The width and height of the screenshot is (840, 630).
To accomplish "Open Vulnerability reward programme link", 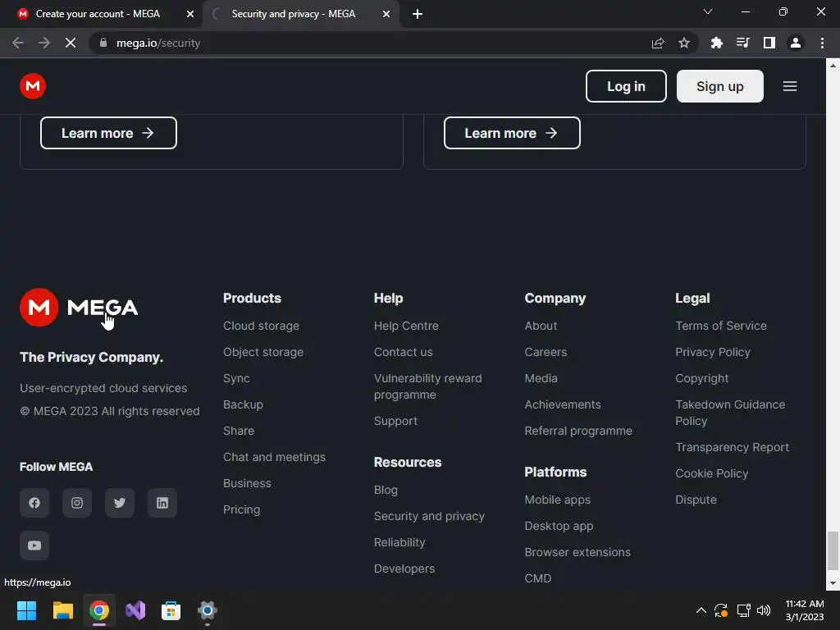I will click(x=427, y=386).
